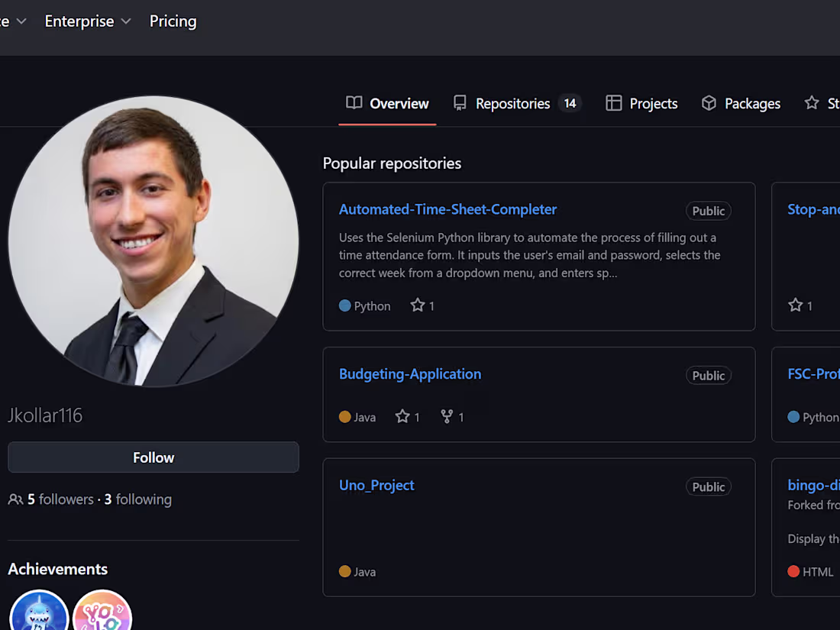Click Python language dot on Automated-Time-Sheet-Completer
This screenshot has width=840, height=630.
[x=345, y=306]
